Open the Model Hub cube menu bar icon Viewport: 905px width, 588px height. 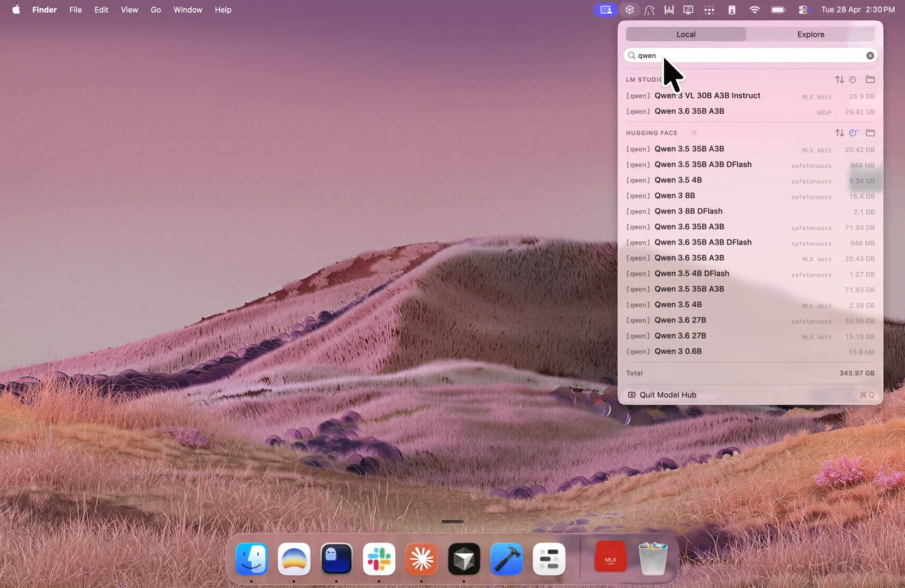pyautogui.click(x=629, y=10)
